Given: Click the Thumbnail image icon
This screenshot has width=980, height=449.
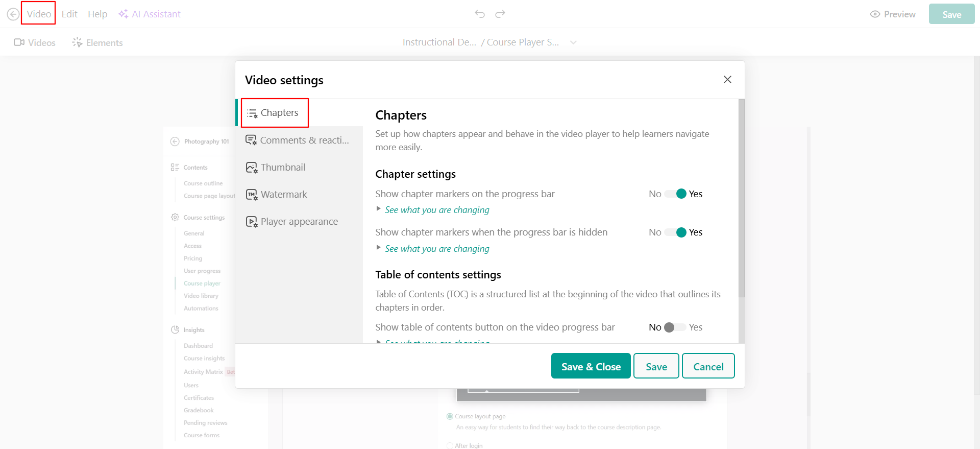Looking at the screenshot, I should (252, 168).
